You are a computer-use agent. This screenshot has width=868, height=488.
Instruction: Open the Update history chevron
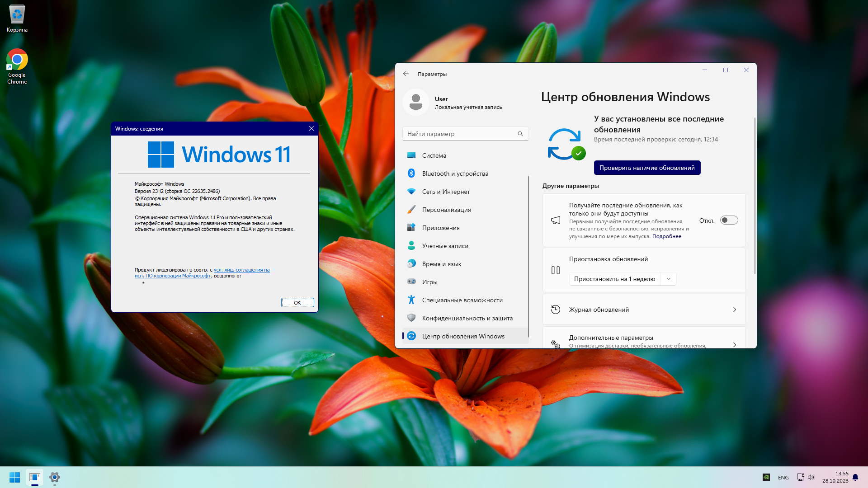click(x=734, y=310)
